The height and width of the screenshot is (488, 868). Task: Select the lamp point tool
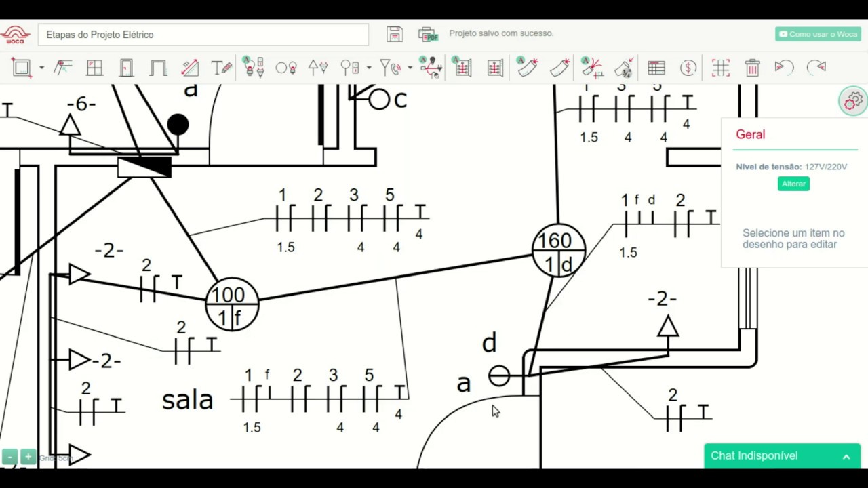[x=286, y=68]
